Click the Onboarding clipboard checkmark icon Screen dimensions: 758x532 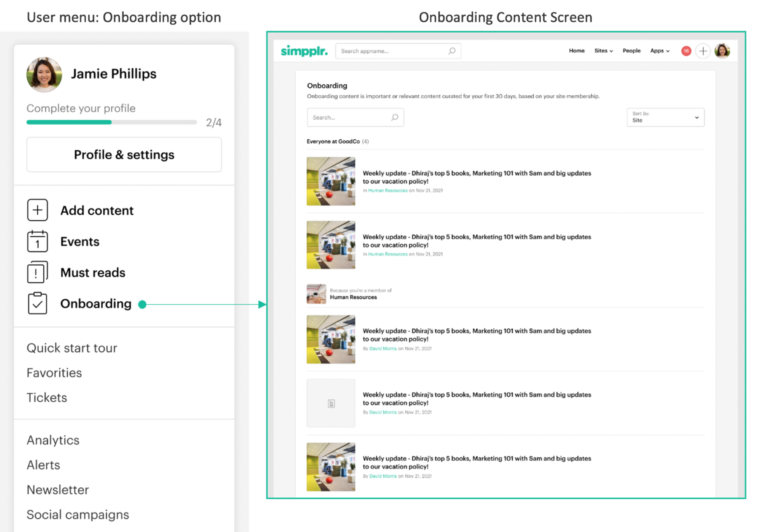37,304
